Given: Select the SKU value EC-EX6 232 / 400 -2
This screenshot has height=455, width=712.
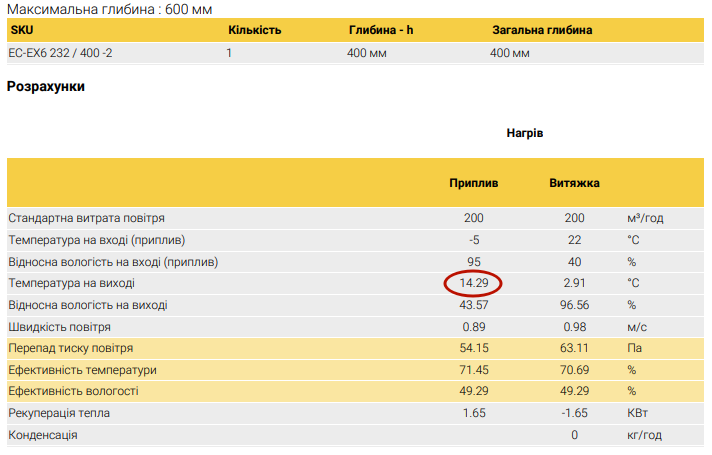Looking at the screenshot, I should [60, 53].
